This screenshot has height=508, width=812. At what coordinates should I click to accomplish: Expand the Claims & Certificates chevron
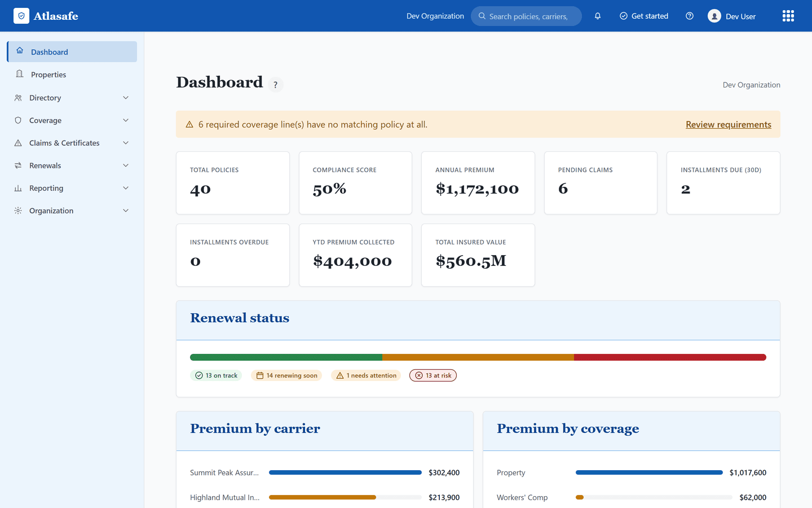coord(126,143)
